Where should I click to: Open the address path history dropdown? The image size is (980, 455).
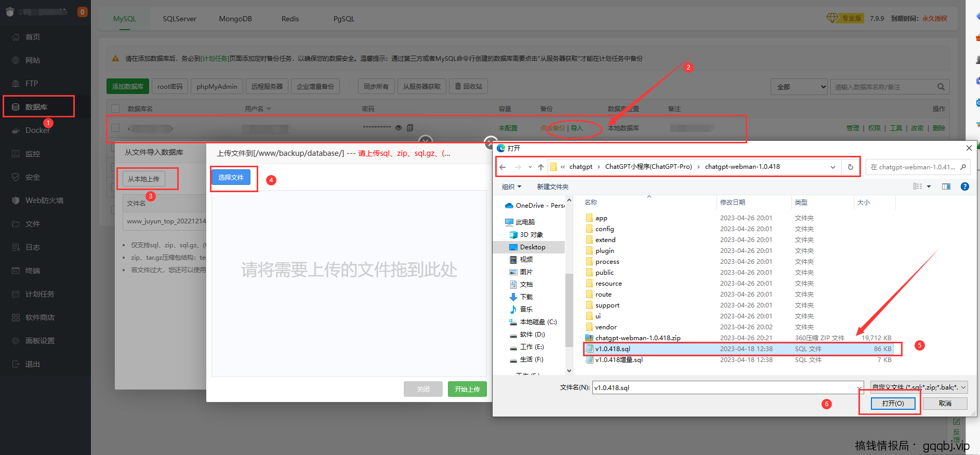833,167
